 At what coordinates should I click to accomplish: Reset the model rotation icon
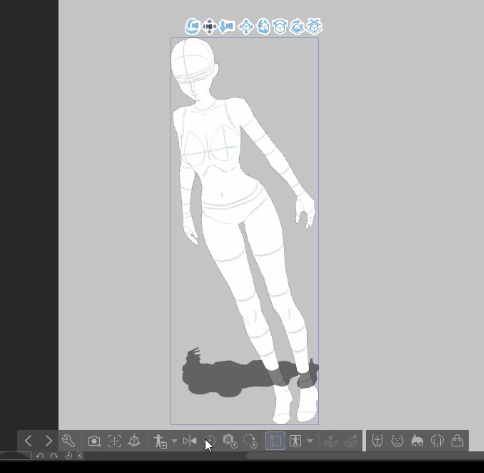tap(250, 441)
